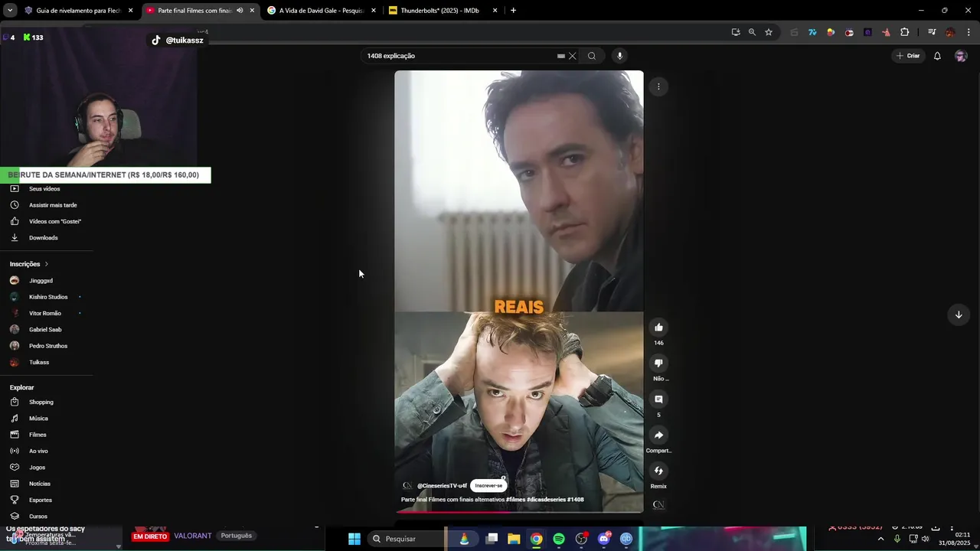The image size is (980, 551).
Task: Bookmark this page with the star
Action: pyautogui.click(x=769, y=32)
